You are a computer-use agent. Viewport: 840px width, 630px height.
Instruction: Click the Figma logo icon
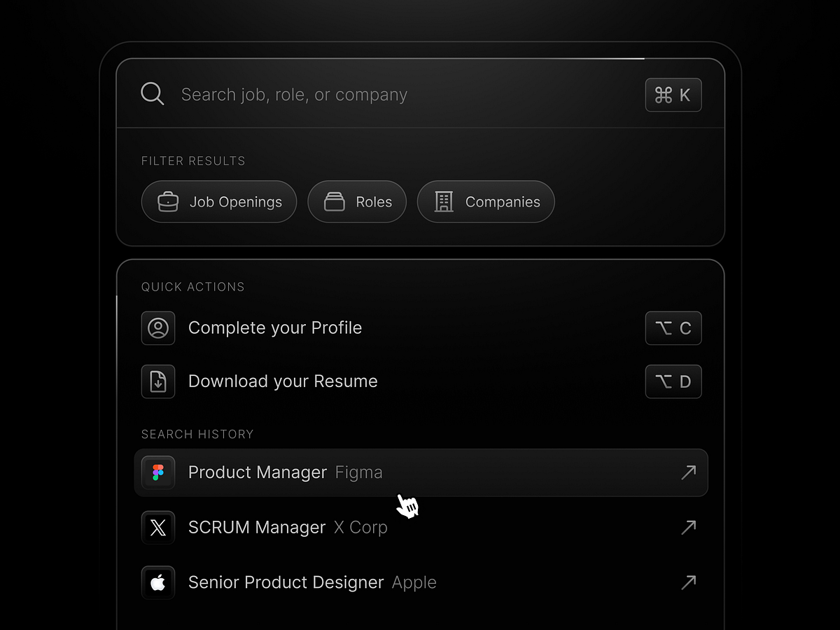(158, 472)
